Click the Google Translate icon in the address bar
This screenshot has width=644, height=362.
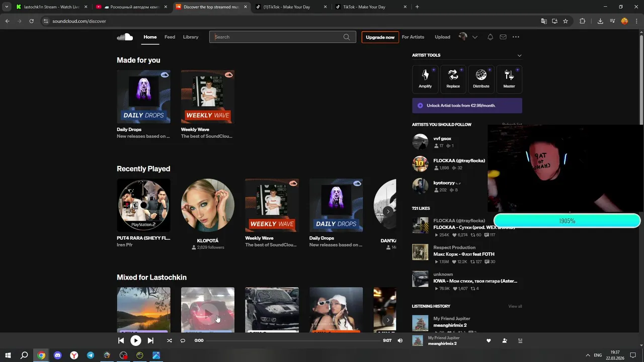point(544,21)
